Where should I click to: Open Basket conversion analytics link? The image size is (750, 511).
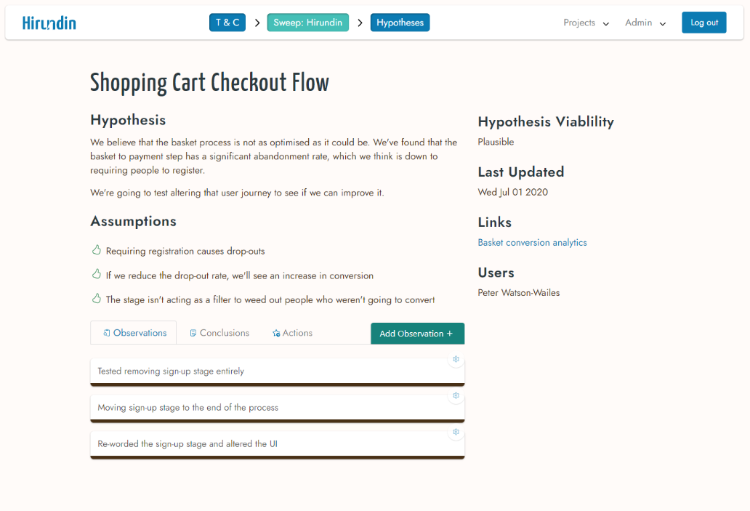point(532,242)
